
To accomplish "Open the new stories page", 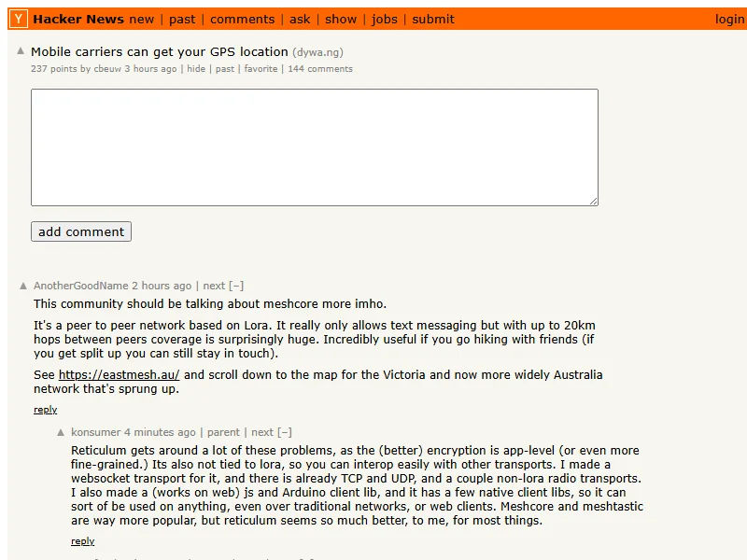I will (x=142, y=19).
